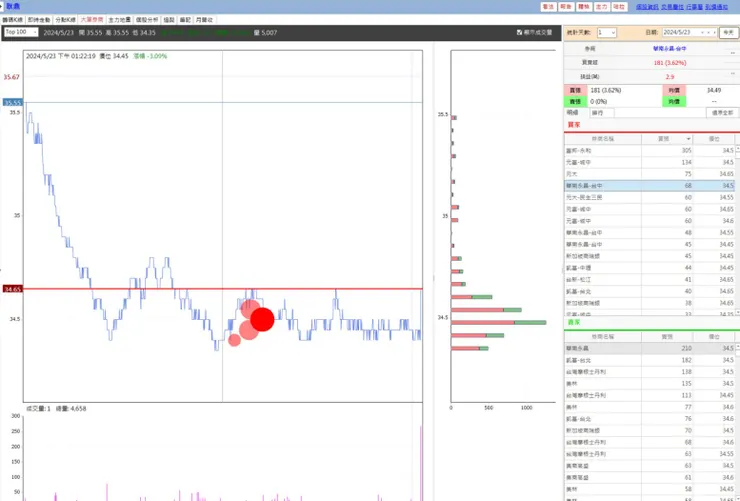
Task: Select buyer row with 38 shares
Action: point(649,303)
